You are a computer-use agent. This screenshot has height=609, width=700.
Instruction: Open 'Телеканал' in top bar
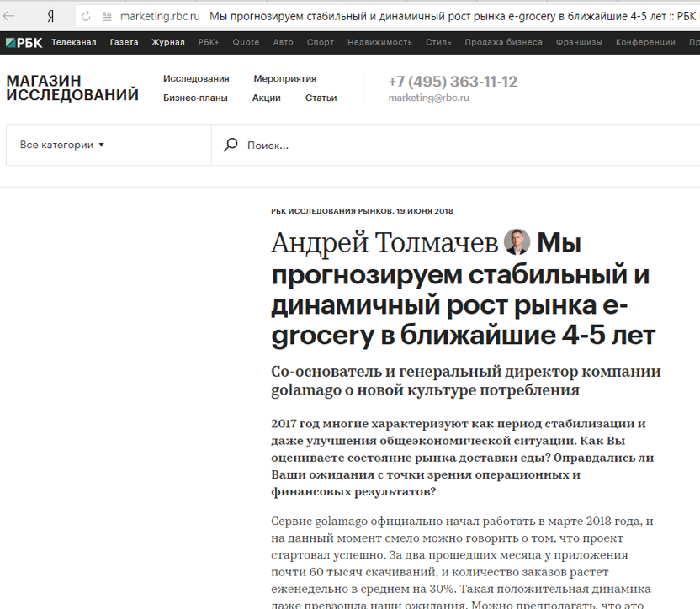[x=74, y=42]
